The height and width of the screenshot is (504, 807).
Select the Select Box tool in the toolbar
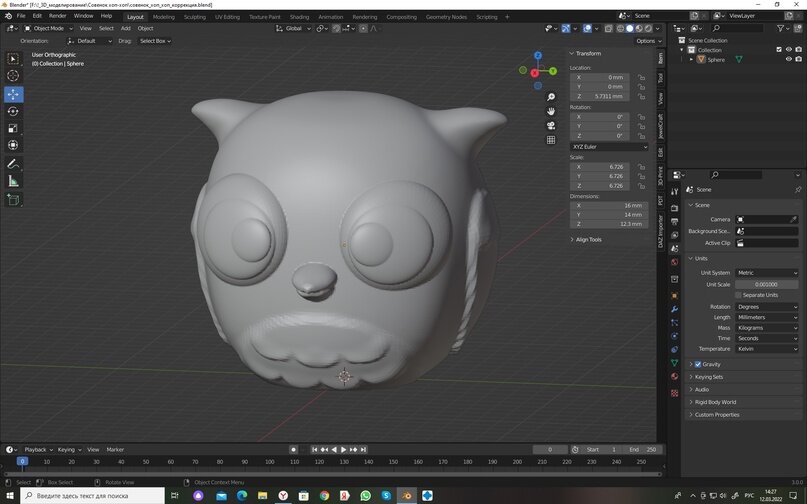(x=13, y=59)
